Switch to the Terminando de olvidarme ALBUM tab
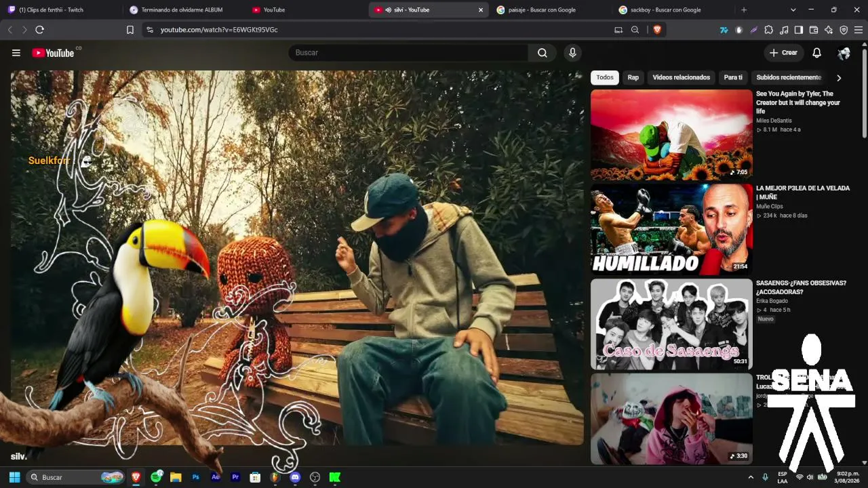868x488 pixels. tap(182, 10)
